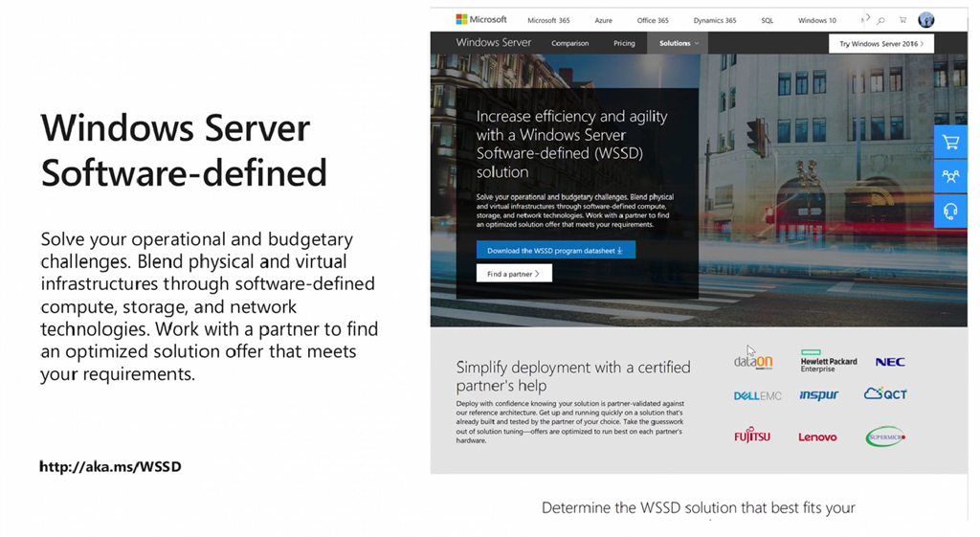
Task: Expand more nav items with right chevron
Action: pos(867,17)
